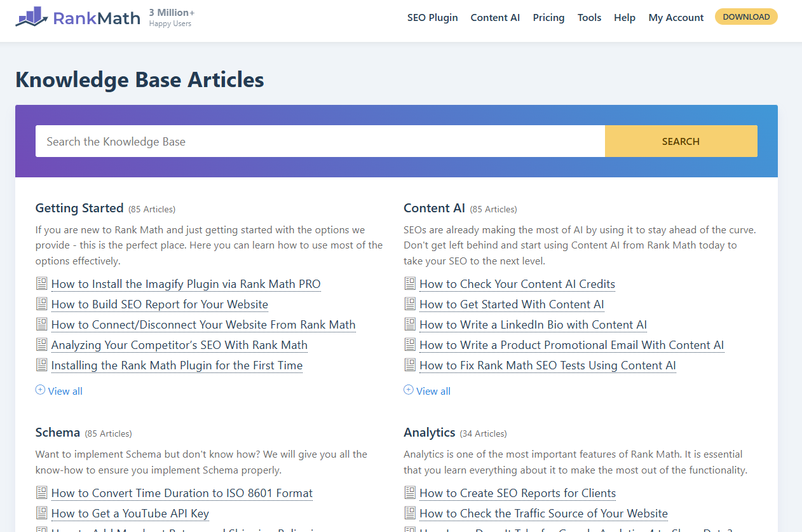Click document icon beside Imagify Plugin article
Image resolution: width=802 pixels, height=532 pixels.
(x=41, y=283)
